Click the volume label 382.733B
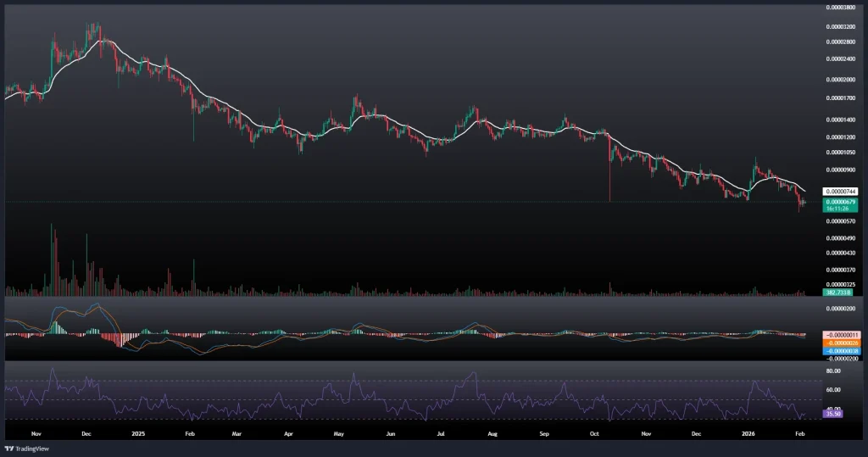Image resolution: width=868 pixels, height=457 pixels. click(x=837, y=292)
